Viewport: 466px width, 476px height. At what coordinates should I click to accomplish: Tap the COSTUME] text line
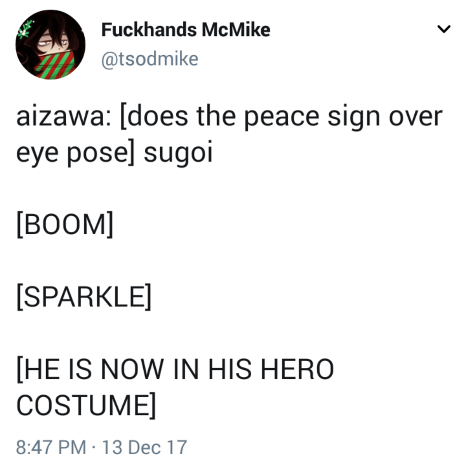pyautogui.click(x=86, y=405)
